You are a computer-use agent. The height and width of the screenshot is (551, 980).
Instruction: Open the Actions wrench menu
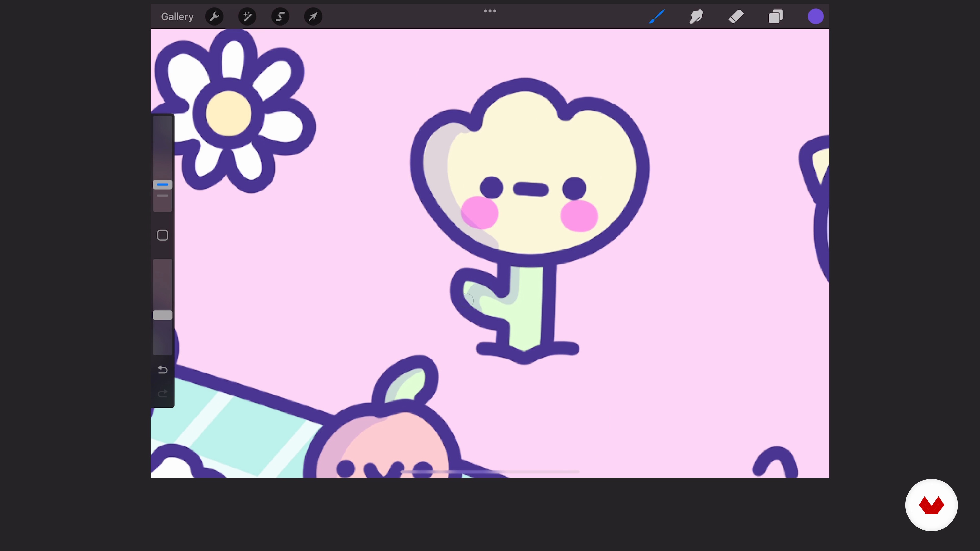(x=214, y=17)
